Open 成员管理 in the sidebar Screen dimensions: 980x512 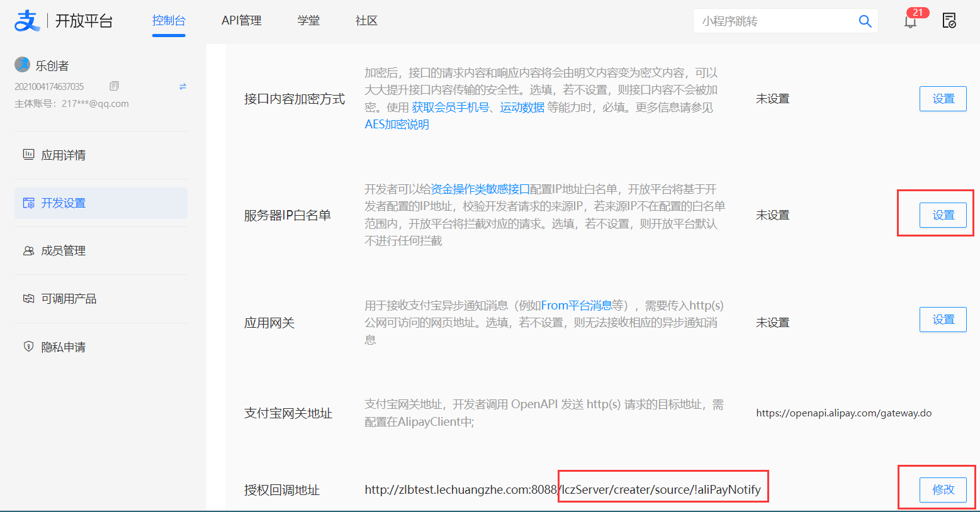coord(63,251)
